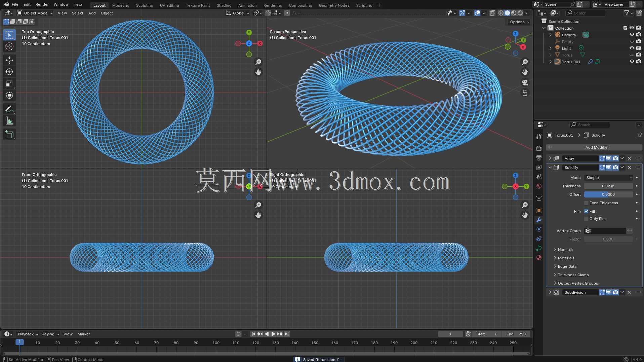Adjust the Offset slider
The image size is (644, 362).
pos(608,194)
